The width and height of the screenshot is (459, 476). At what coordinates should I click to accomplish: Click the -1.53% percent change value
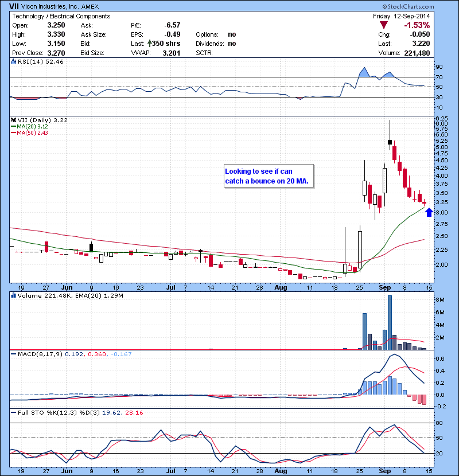pos(417,25)
